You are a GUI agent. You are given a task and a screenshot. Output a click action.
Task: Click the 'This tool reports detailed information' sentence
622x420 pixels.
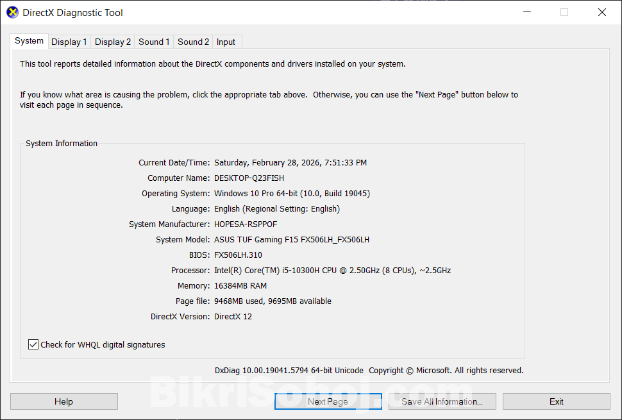[x=213, y=64]
